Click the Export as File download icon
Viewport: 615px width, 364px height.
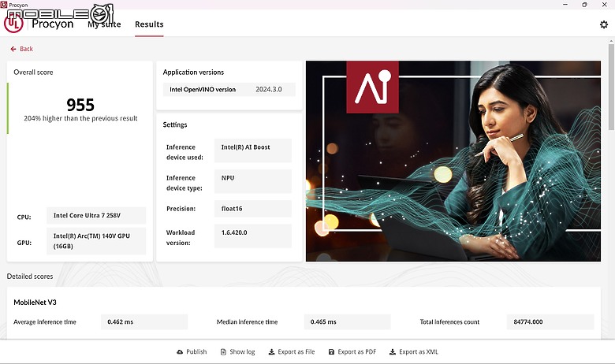pos(271,352)
